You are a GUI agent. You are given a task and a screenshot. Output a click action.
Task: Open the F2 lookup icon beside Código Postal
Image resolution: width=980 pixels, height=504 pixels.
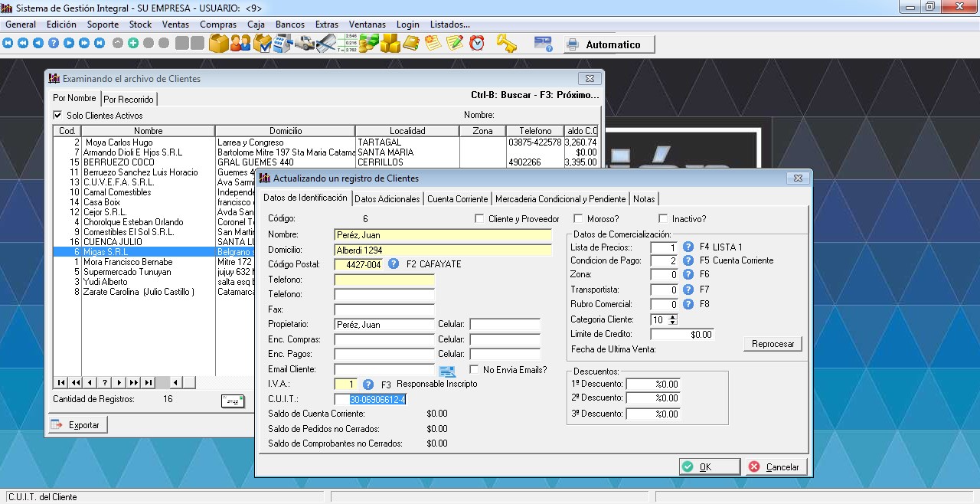point(394,264)
